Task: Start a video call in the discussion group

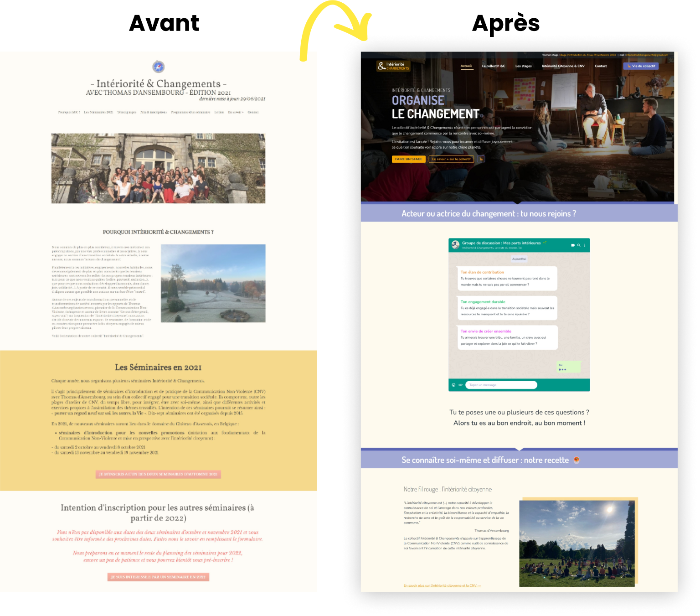Action: (573, 245)
